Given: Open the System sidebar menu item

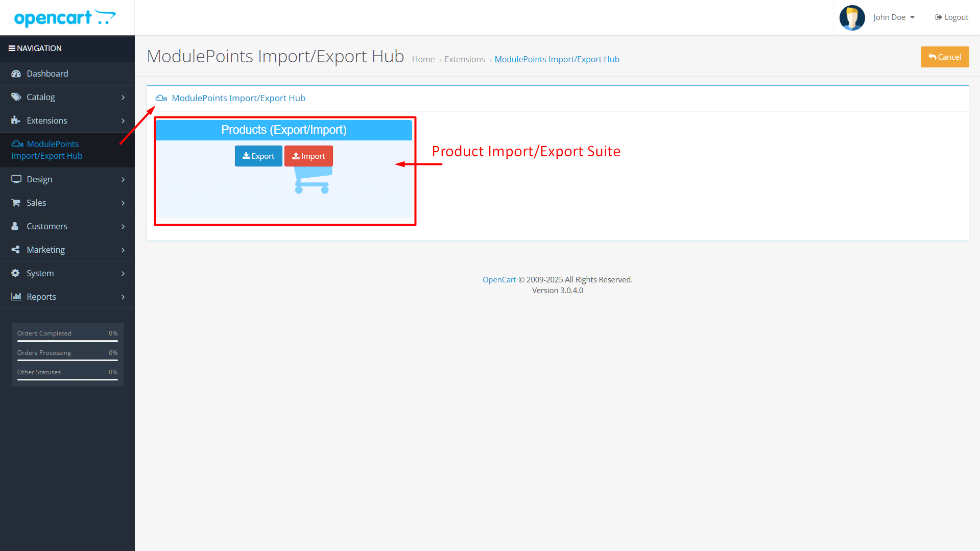Looking at the screenshot, I should [x=67, y=273].
